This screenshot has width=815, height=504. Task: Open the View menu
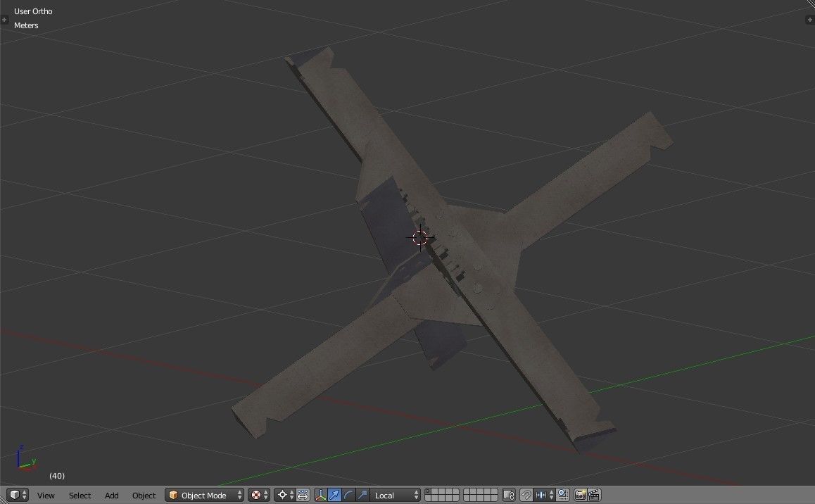46,496
